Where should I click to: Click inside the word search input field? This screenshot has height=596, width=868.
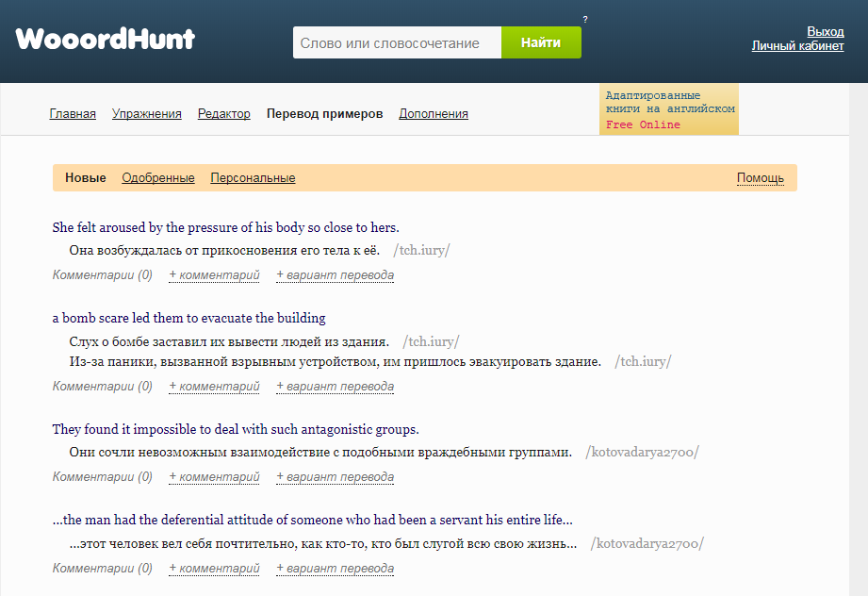point(396,41)
